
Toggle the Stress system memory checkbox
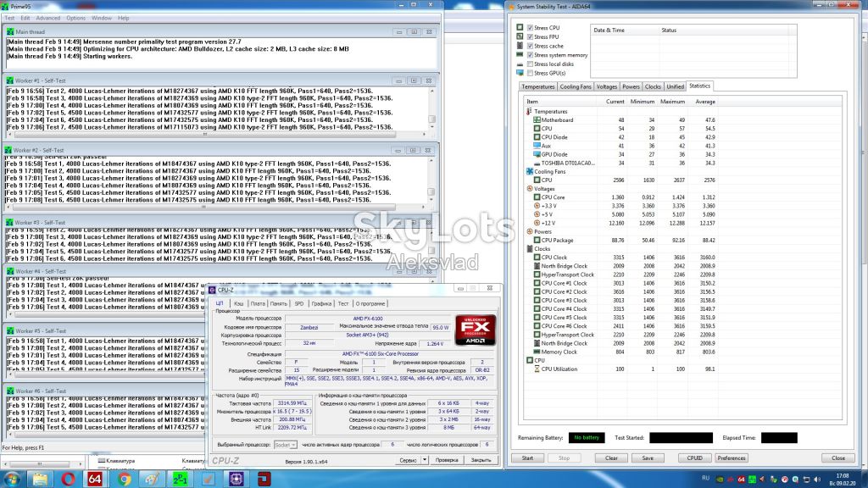click(x=530, y=55)
